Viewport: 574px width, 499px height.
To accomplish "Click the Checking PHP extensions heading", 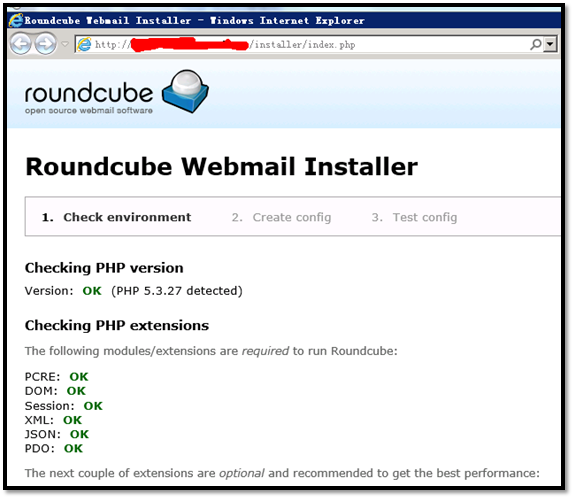I will [117, 325].
